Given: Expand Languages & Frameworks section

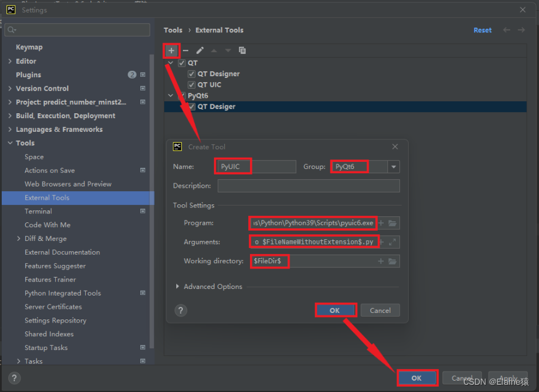Looking at the screenshot, I should pos(10,129).
